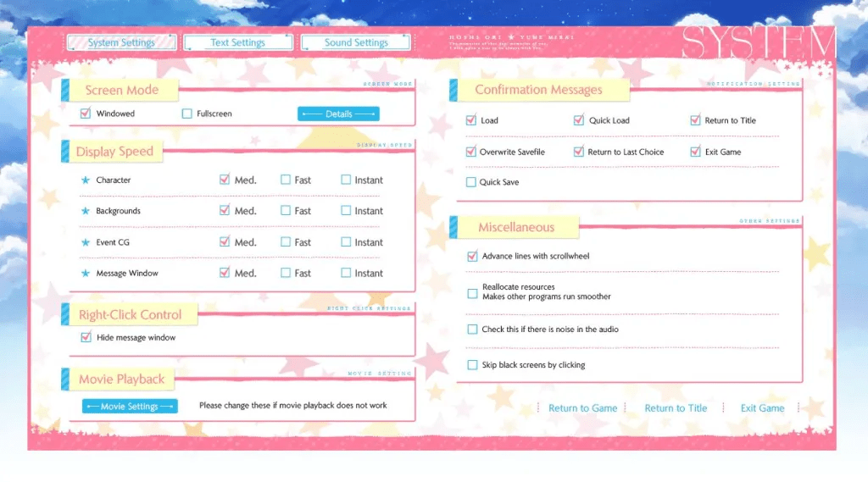Set Character speed to Fast

pyautogui.click(x=286, y=180)
